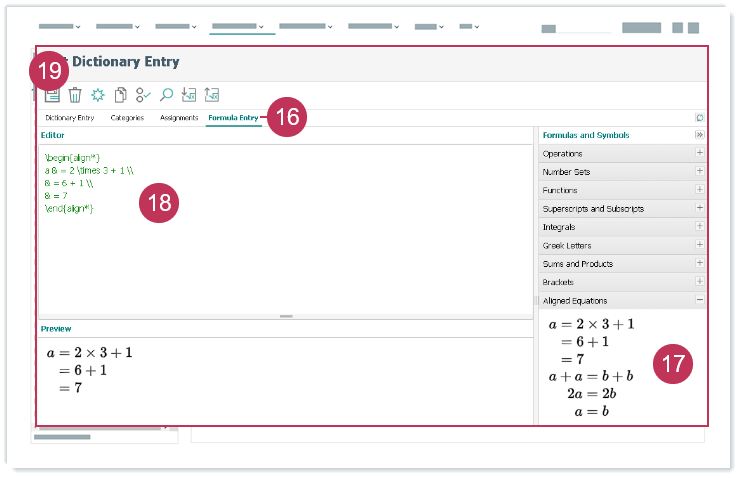Collapse the Aligned Equations section
The image size is (740, 478).
coord(700,301)
